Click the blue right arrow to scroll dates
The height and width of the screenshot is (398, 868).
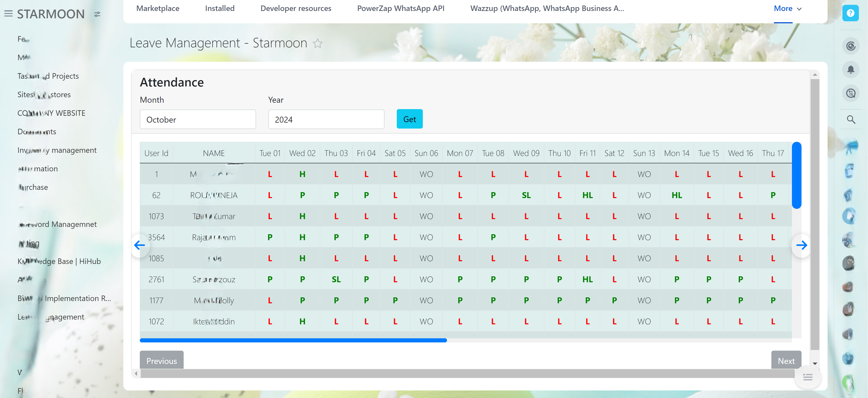tap(801, 245)
